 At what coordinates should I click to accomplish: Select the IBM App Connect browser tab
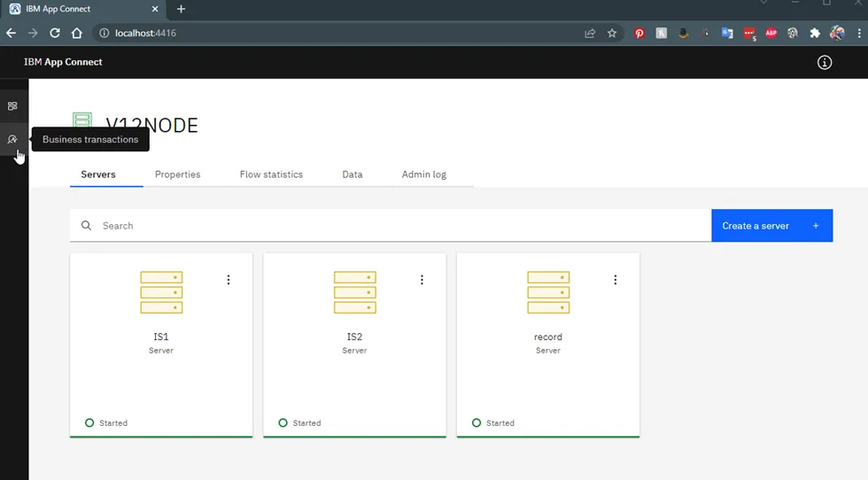coord(83,9)
